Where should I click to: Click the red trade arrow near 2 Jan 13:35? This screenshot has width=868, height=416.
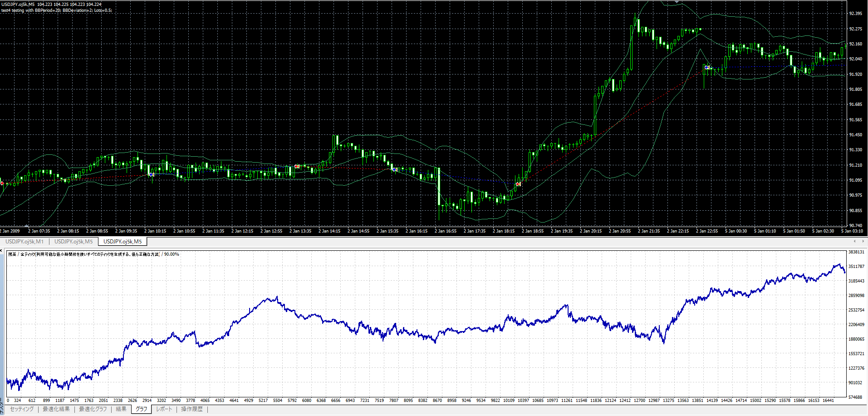coord(297,167)
